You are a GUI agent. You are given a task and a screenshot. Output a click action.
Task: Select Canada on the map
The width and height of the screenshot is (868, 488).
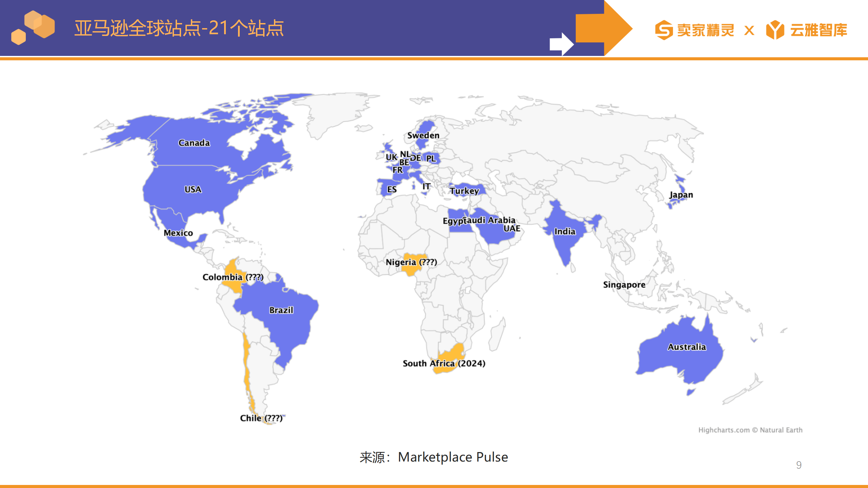click(x=194, y=143)
